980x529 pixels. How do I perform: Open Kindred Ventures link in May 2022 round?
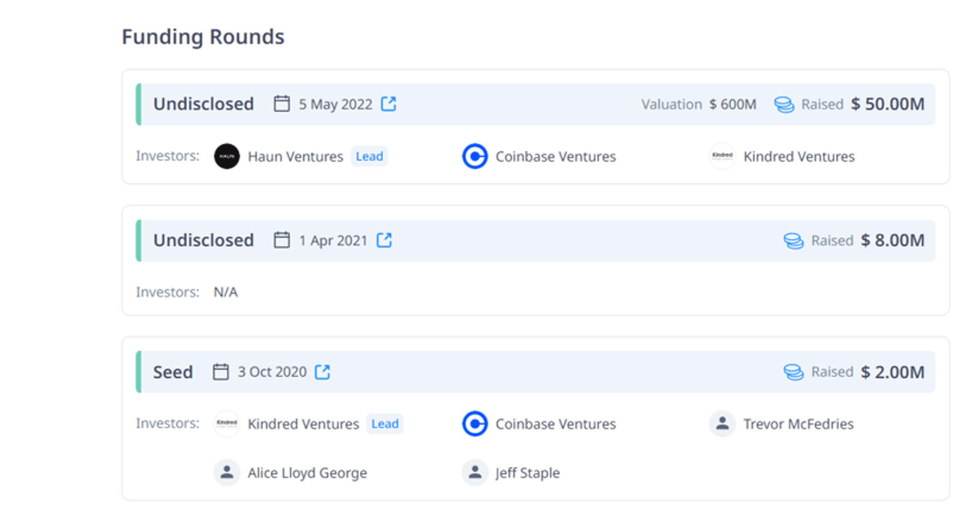(799, 156)
